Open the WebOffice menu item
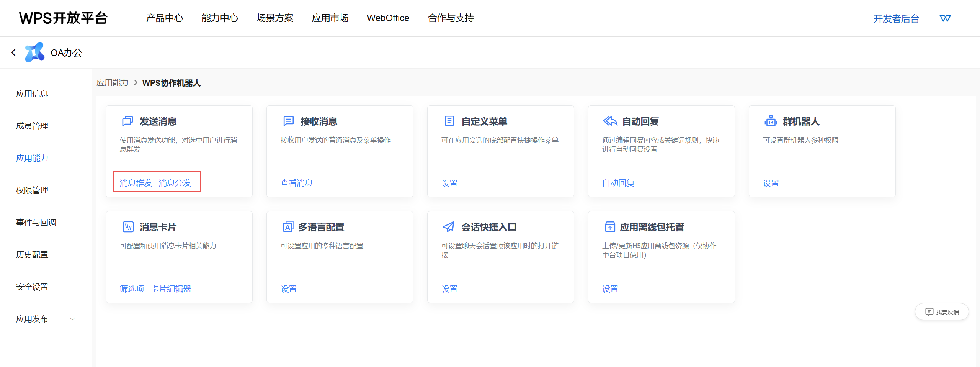Viewport: 980px width, 367px height. click(x=388, y=18)
